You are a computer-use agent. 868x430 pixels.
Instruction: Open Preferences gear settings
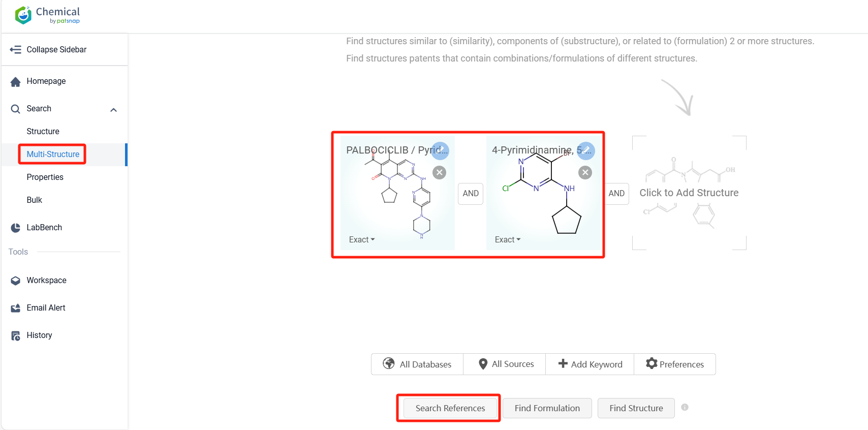click(x=674, y=364)
